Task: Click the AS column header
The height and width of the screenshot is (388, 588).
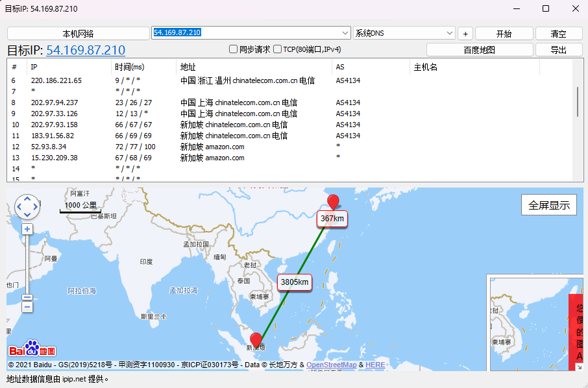Action: (x=340, y=67)
